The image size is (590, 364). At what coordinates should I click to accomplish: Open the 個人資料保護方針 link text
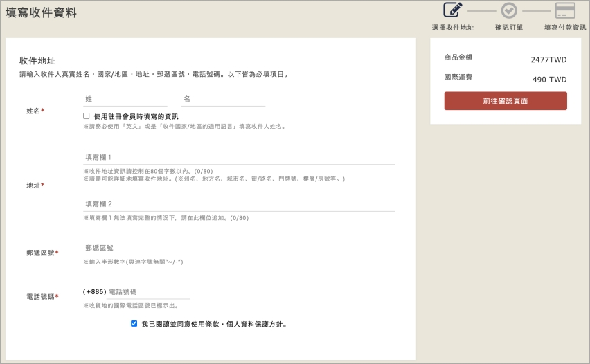click(x=258, y=324)
